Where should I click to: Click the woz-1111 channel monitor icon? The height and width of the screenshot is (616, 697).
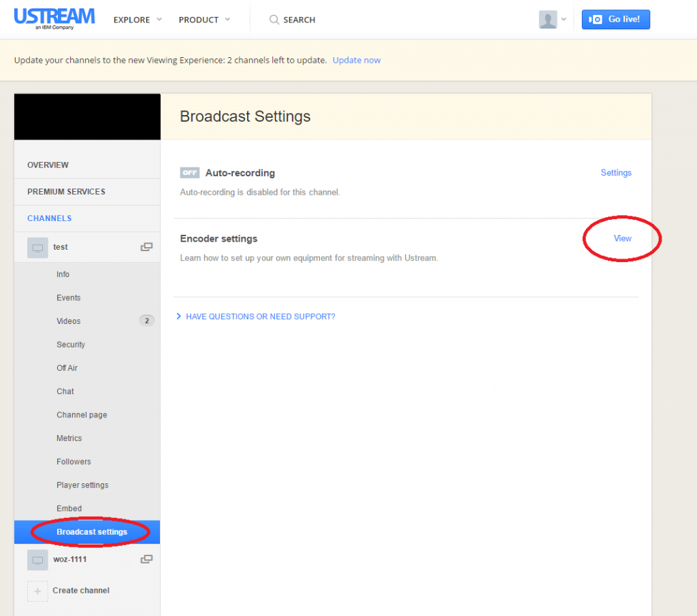37,560
